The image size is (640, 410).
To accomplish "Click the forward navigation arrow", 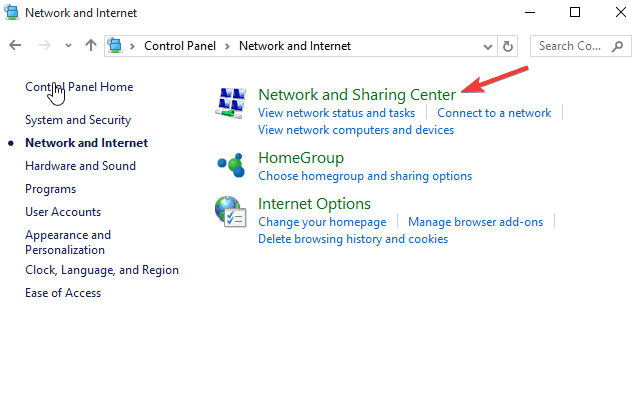I will click(x=42, y=46).
